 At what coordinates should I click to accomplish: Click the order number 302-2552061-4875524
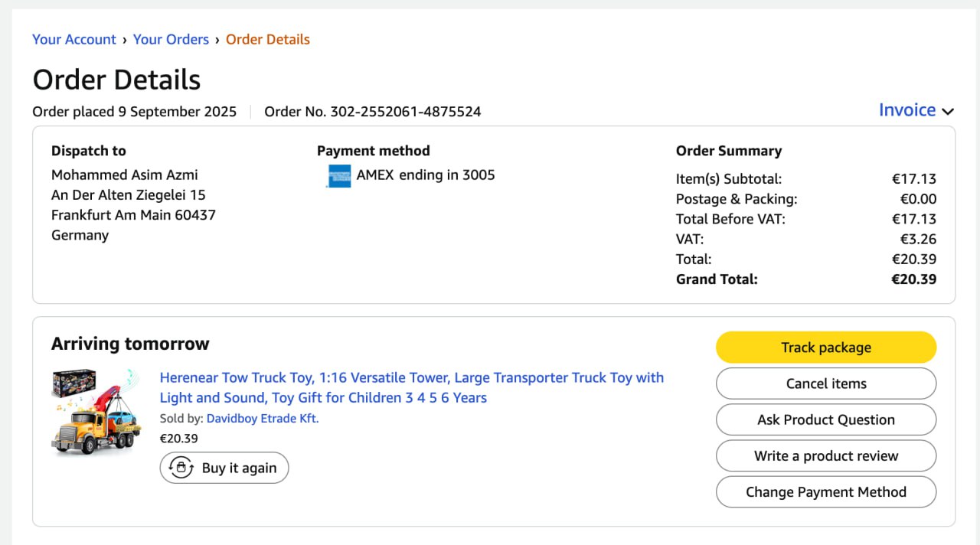point(406,112)
